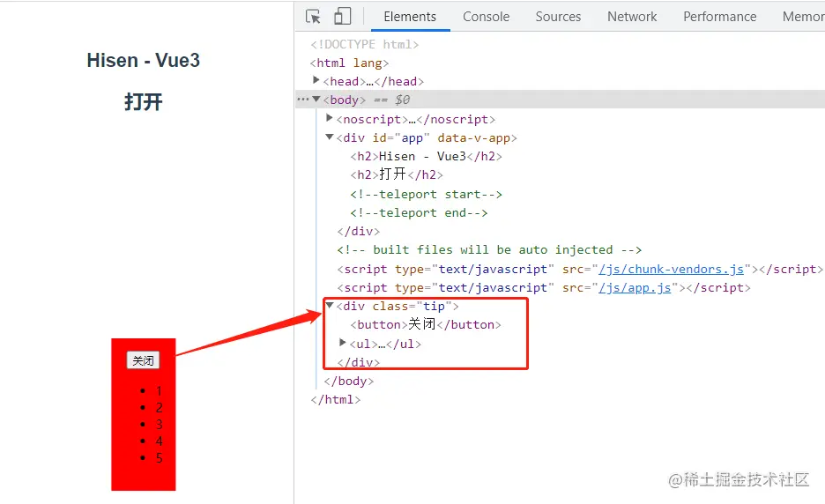Follow the /js/chunk-vendors.js source link

coord(672,270)
